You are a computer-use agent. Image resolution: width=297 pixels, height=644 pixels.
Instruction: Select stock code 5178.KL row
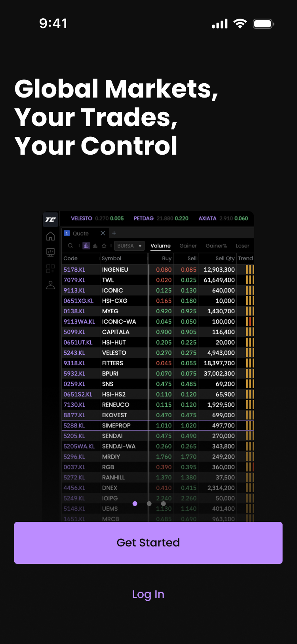coord(74,270)
